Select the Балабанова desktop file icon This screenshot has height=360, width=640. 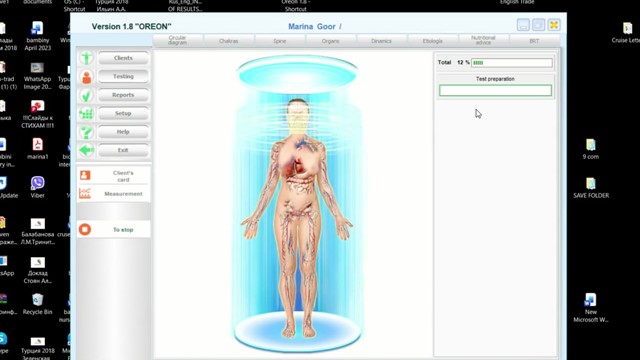(x=38, y=231)
